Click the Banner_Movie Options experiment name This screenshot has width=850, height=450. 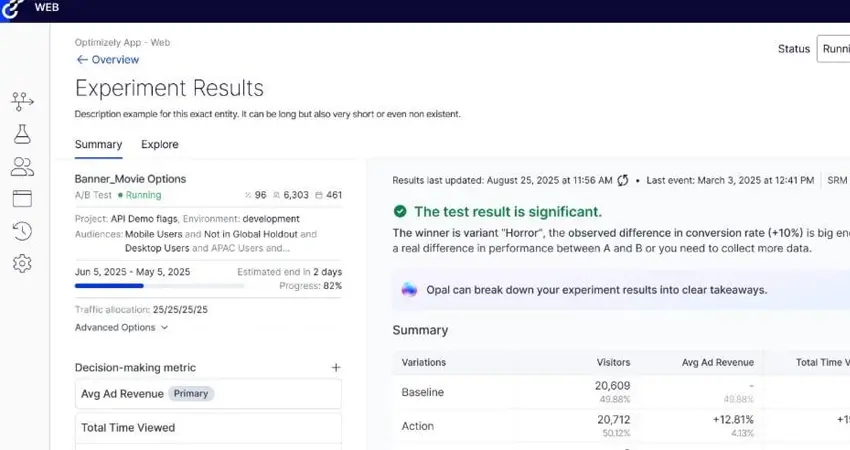click(130, 179)
